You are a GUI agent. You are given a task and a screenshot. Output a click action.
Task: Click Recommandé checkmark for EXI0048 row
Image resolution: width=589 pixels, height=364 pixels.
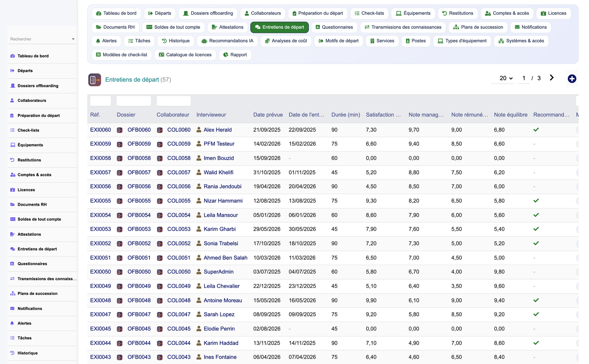point(536,300)
